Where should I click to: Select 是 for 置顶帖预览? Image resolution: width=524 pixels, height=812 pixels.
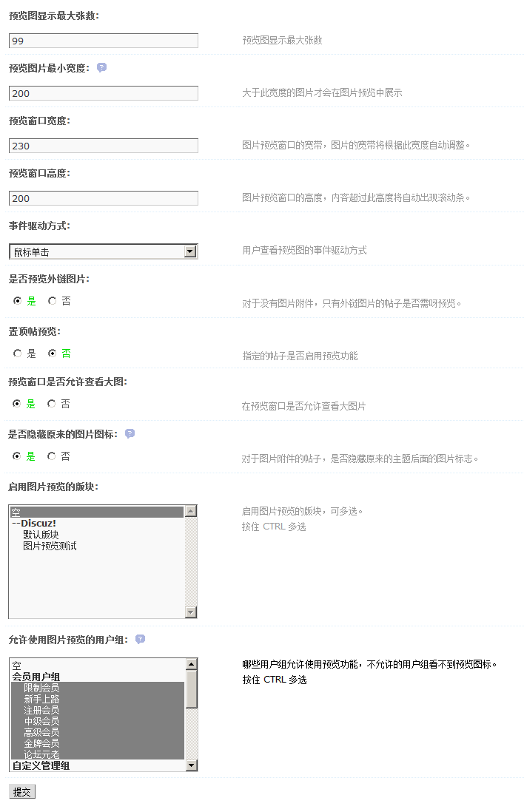pos(17,353)
